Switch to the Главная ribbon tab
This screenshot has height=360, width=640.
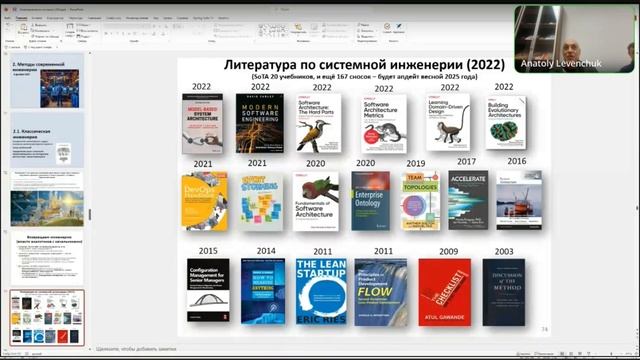[21, 18]
